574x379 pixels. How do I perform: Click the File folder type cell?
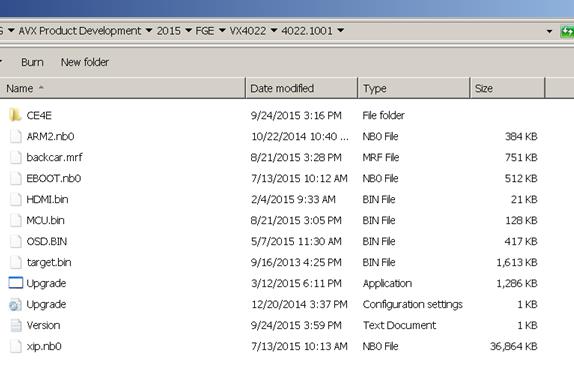pyautogui.click(x=384, y=116)
